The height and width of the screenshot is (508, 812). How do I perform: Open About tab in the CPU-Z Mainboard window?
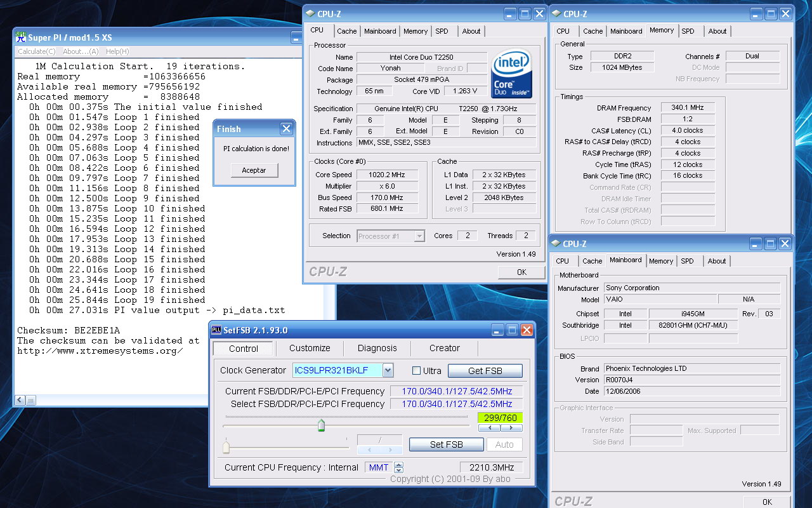point(717,261)
